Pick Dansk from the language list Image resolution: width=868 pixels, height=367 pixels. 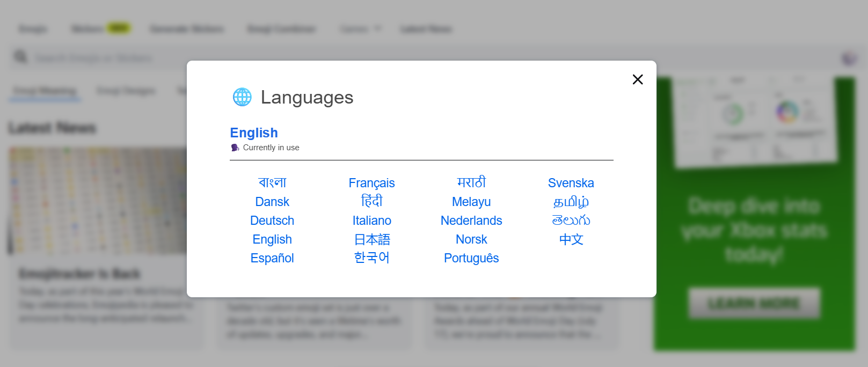click(272, 202)
